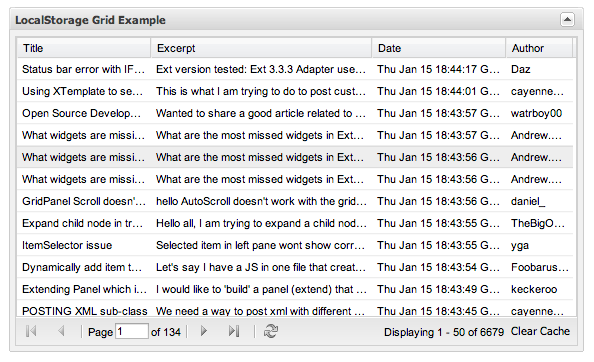
Task: Click author cell 'yga'
Action: [520, 246]
